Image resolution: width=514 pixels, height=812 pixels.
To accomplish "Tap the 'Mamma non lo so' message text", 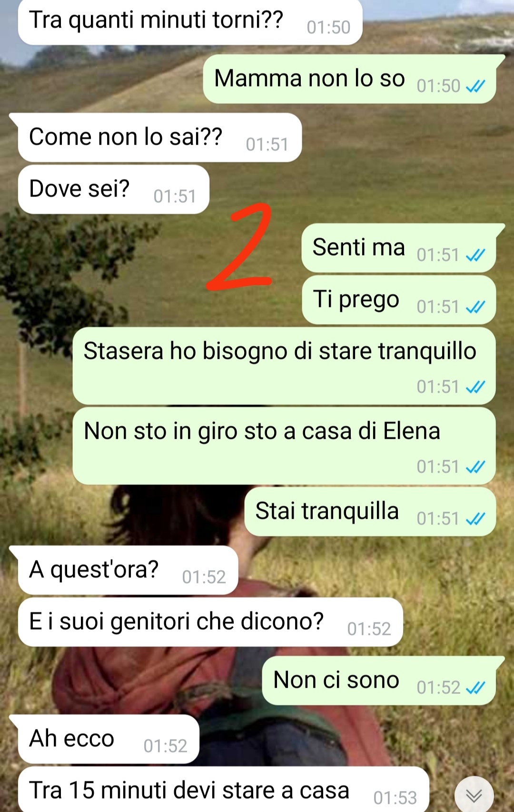I will pos(309,78).
